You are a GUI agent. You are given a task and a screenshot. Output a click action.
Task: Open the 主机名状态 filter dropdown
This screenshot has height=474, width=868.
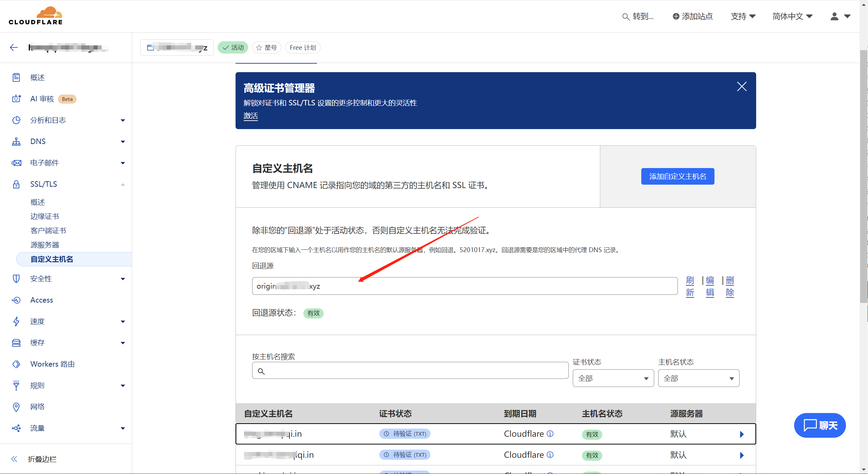point(698,378)
